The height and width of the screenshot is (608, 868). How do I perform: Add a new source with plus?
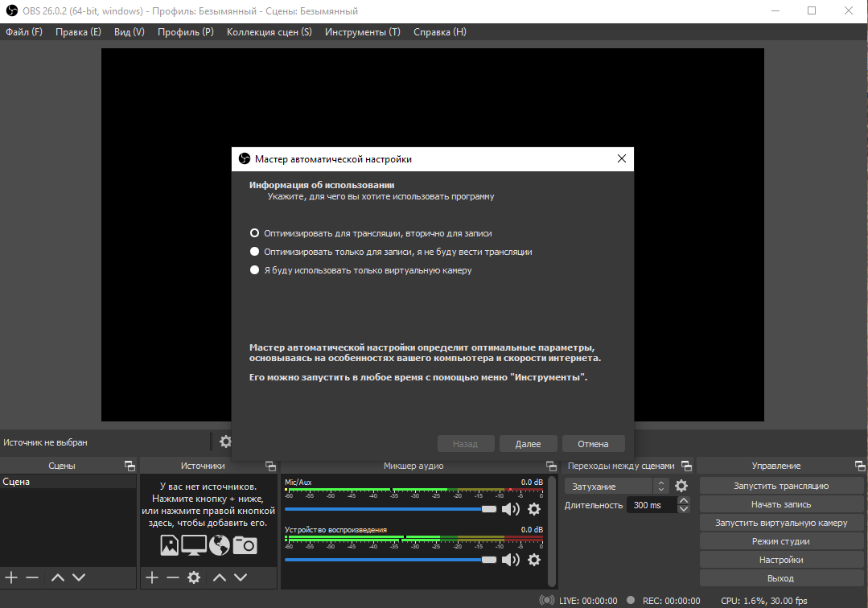(x=152, y=577)
